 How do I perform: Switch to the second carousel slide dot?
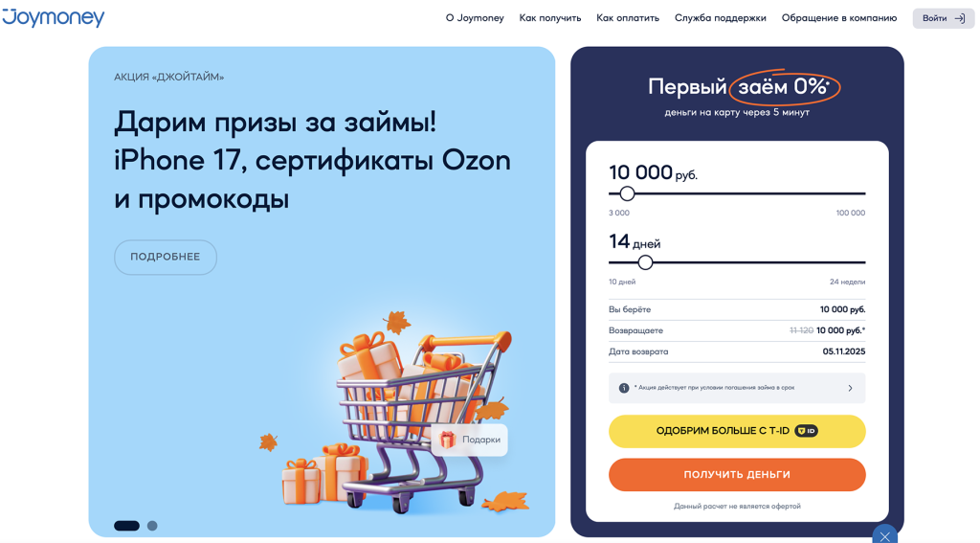tap(152, 526)
